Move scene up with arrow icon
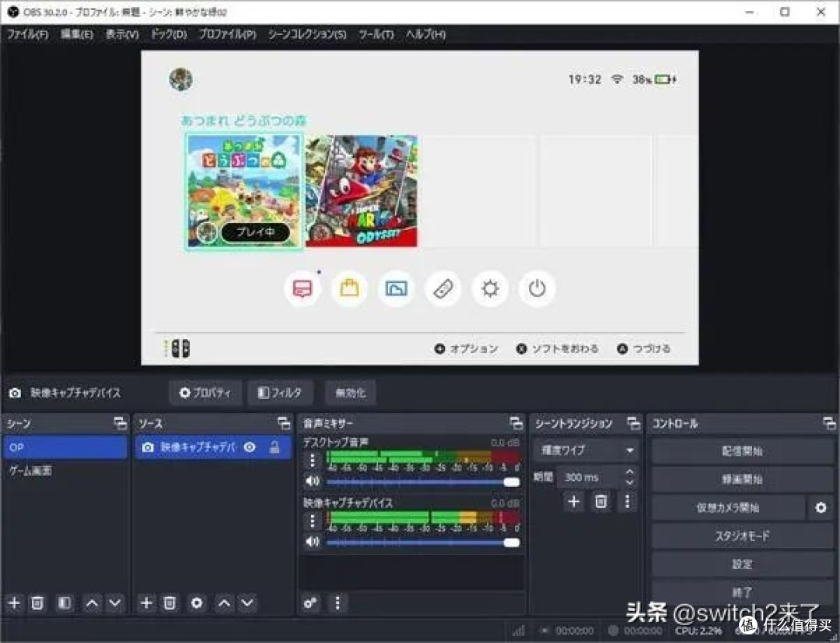Image resolution: width=840 pixels, height=643 pixels. click(x=92, y=603)
